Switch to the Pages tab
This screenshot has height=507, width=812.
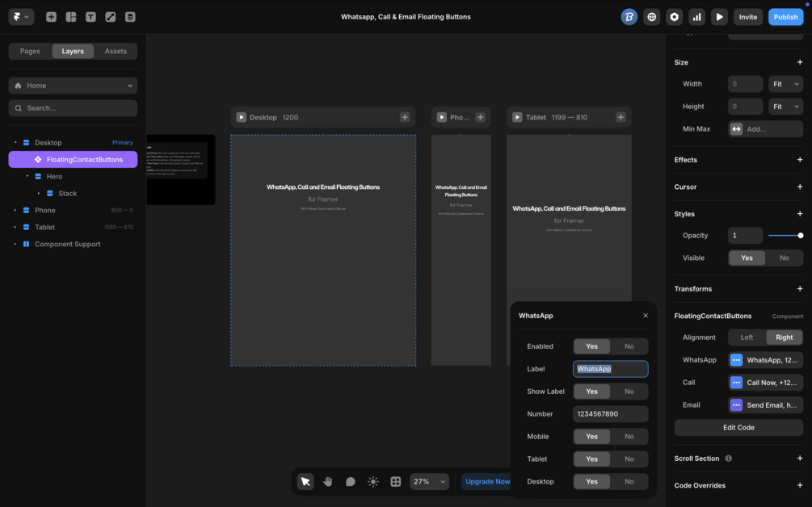tap(30, 51)
